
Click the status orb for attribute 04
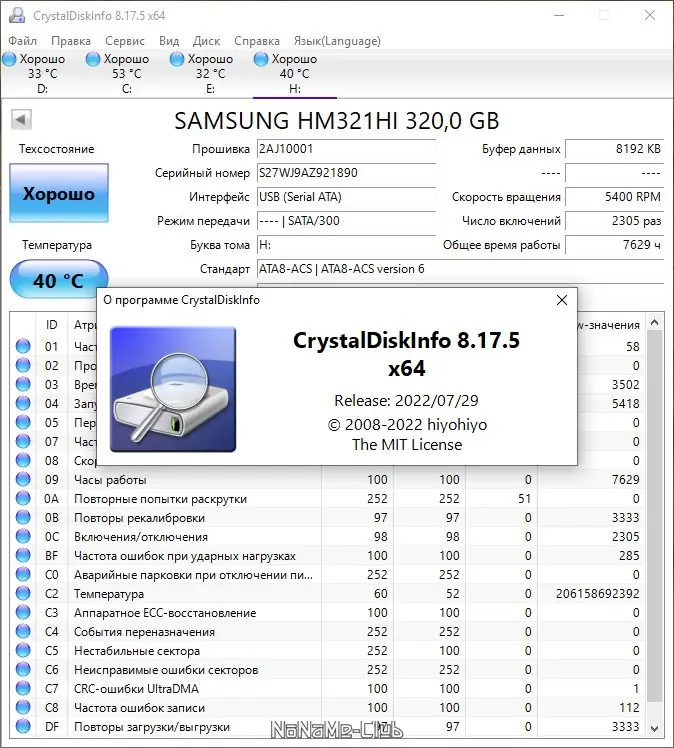point(23,403)
